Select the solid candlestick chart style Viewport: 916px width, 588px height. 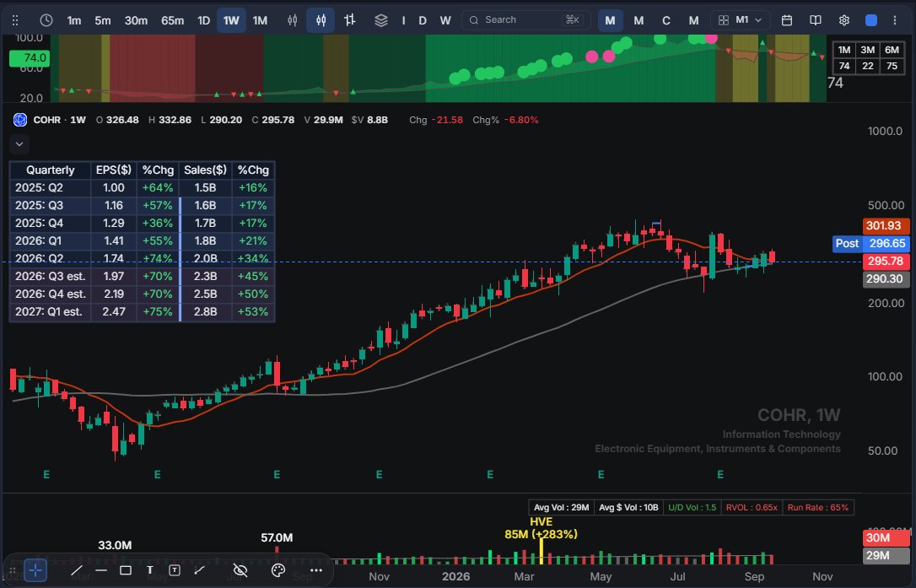pyautogui.click(x=321, y=20)
